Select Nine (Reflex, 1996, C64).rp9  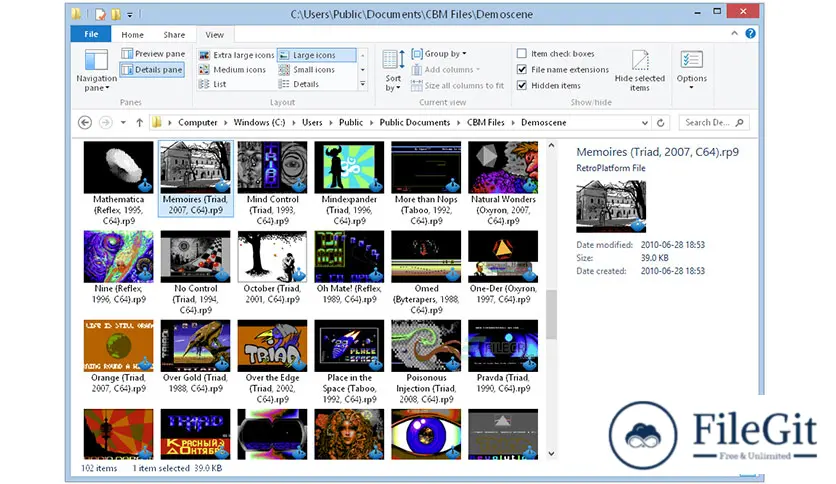click(x=118, y=268)
